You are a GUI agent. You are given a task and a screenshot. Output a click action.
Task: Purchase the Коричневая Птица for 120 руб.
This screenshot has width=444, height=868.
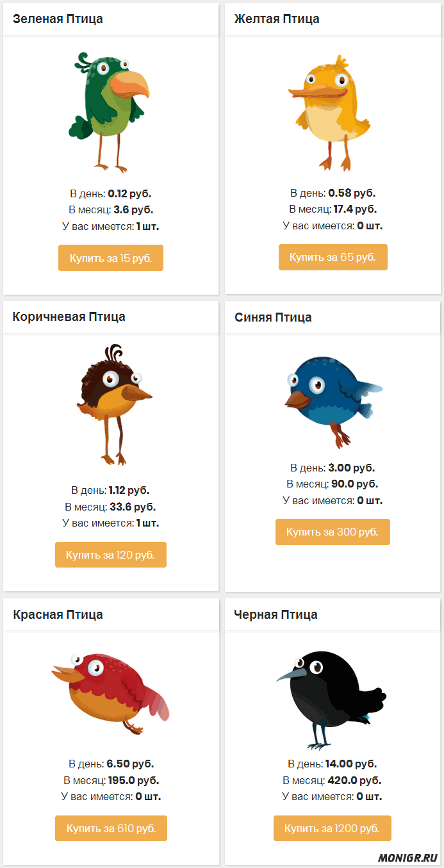pyautogui.click(x=110, y=554)
